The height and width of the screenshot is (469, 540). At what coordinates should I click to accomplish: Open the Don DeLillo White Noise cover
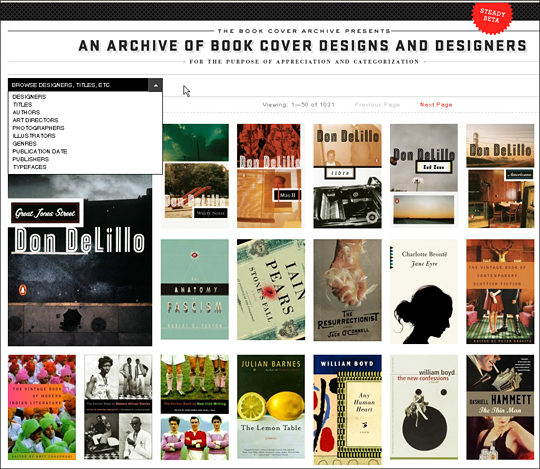click(195, 176)
